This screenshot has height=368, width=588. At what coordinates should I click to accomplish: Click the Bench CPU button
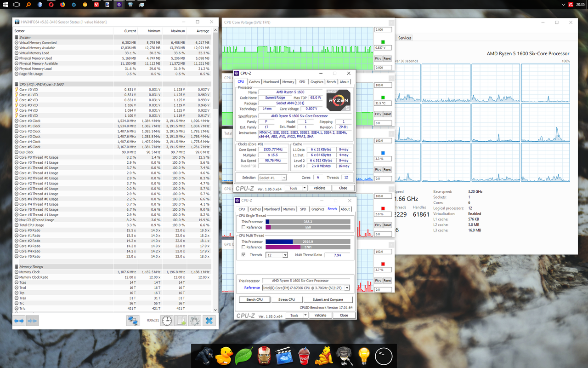[254, 299]
